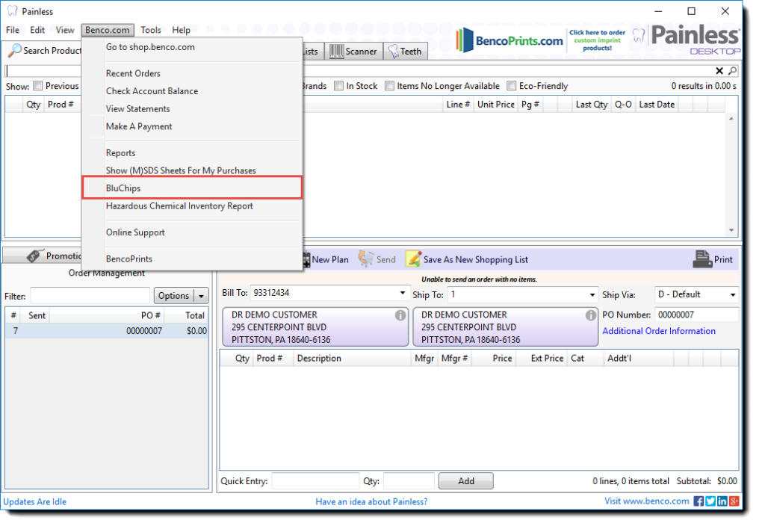765x532 pixels.
Task: Click the Print printer icon
Action: point(701,259)
